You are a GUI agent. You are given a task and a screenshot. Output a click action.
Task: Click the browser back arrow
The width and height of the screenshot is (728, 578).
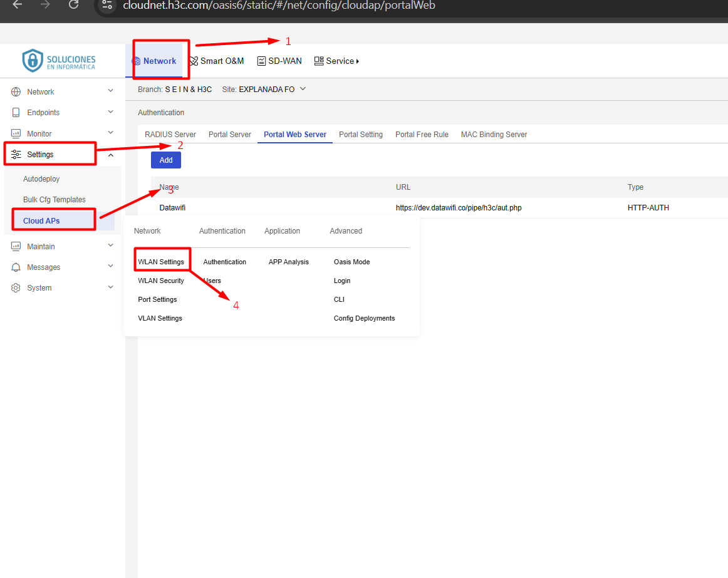point(17,4)
